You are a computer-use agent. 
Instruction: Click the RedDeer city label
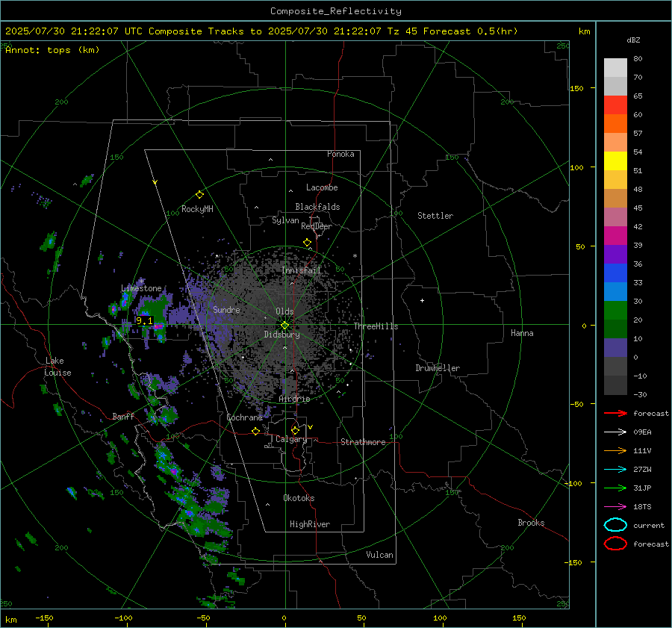pos(317,226)
